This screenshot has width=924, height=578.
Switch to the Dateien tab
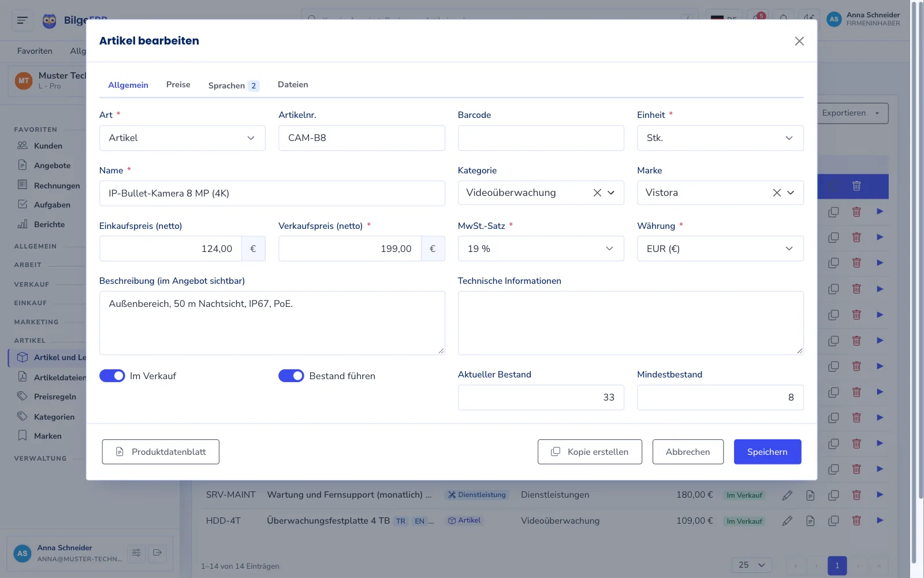point(293,84)
